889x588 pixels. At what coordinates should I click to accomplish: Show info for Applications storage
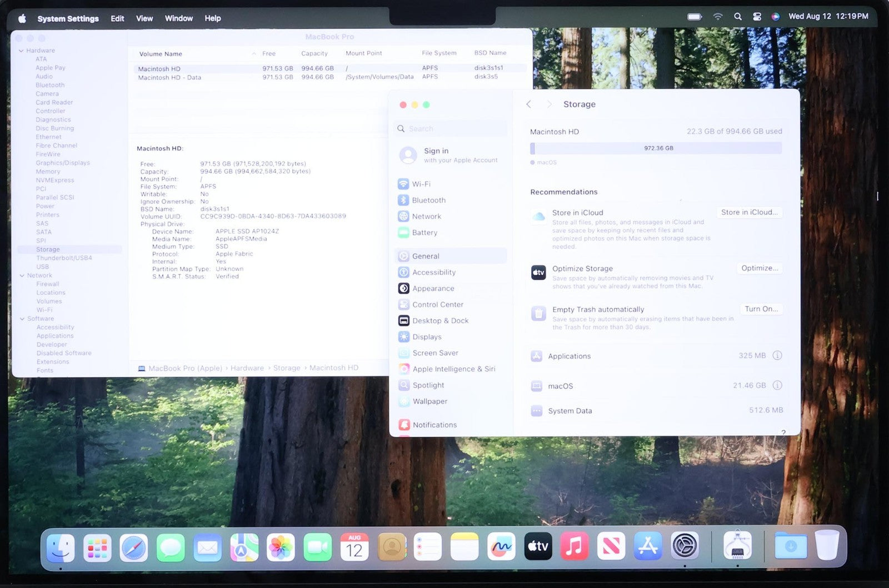coord(777,355)
